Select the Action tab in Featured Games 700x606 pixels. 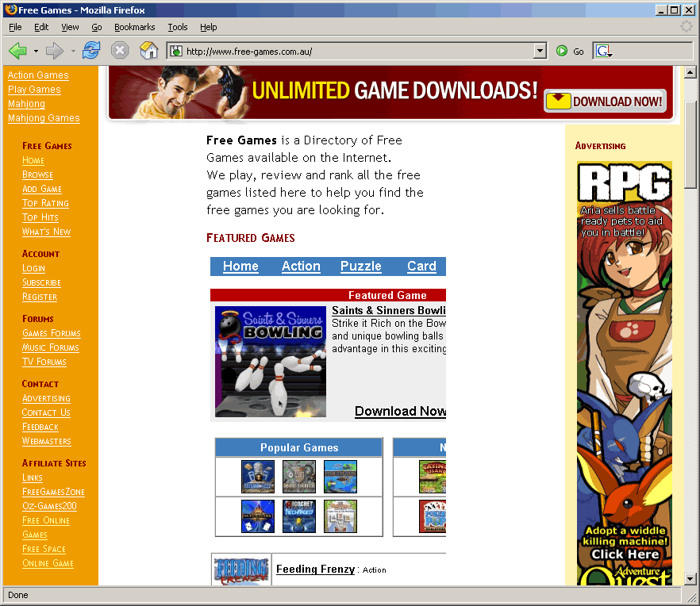click(301, 267)
